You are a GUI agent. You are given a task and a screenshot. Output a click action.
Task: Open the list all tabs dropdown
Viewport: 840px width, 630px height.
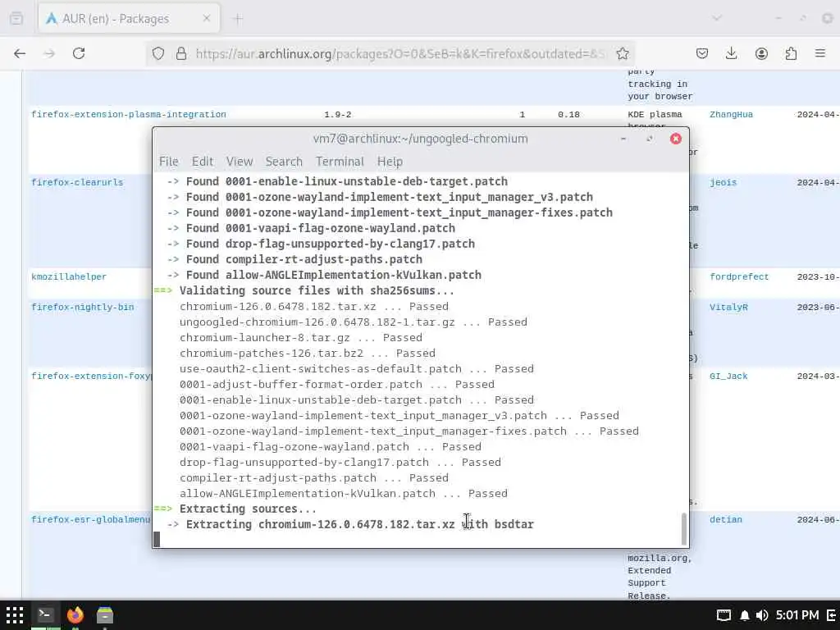717,19
